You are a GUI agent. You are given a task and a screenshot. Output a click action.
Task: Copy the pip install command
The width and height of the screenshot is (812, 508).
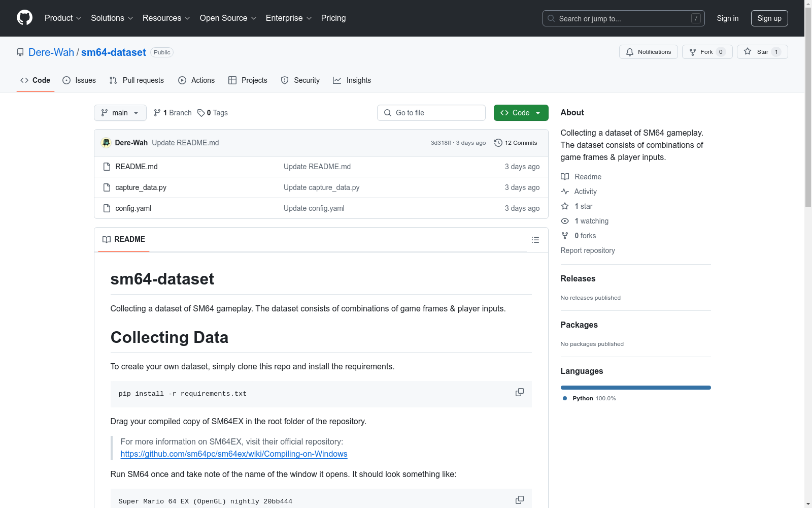pyautogui.click(x=520, y=392)
